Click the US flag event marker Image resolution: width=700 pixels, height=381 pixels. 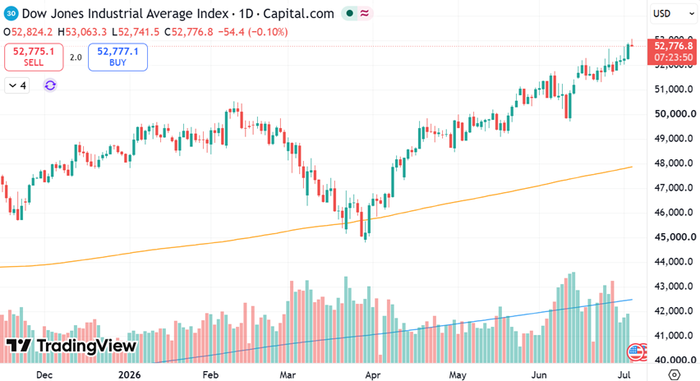[x=635, y=352]
